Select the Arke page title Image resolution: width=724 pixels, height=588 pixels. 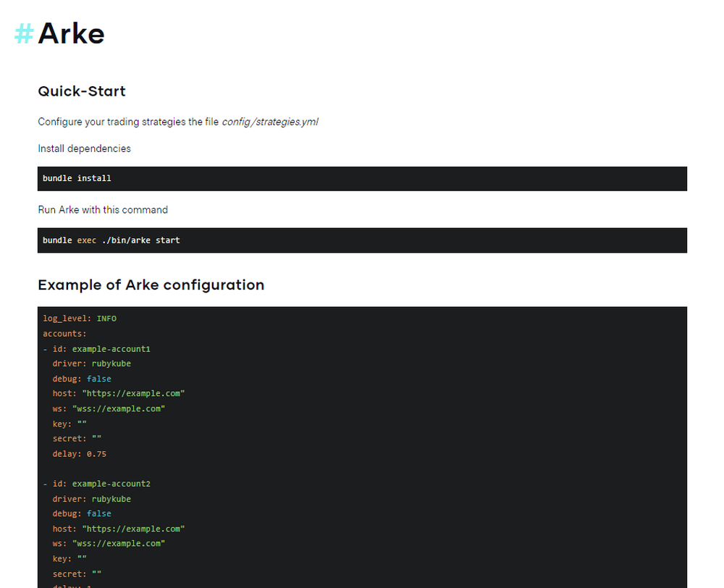71,33
